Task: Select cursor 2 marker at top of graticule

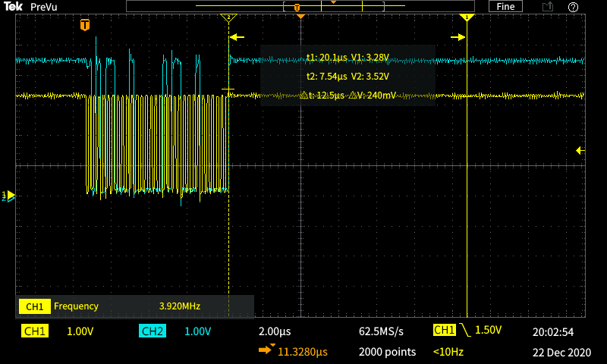Action: click(228, 17)
